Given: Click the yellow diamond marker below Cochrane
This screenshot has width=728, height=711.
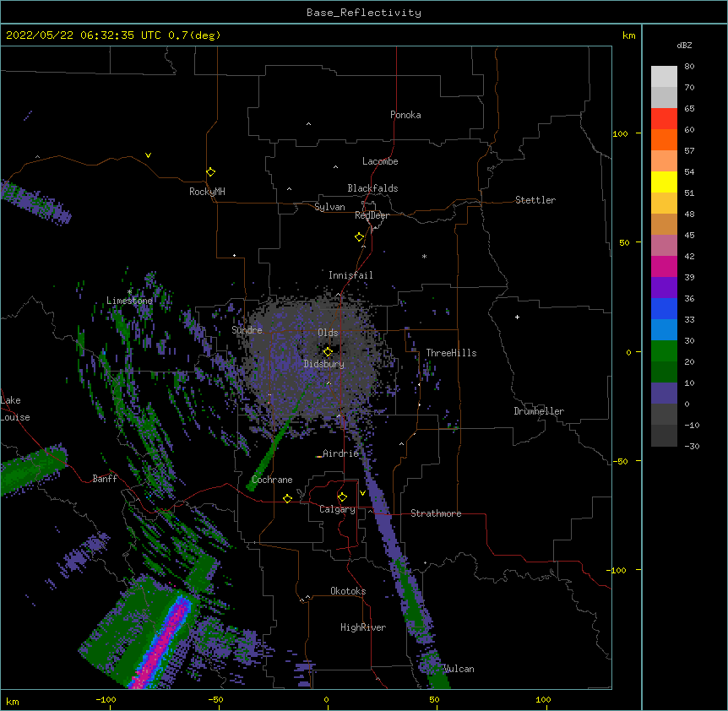Looking at the screenshot, I should pyautogui.click(x=287, y=498).
